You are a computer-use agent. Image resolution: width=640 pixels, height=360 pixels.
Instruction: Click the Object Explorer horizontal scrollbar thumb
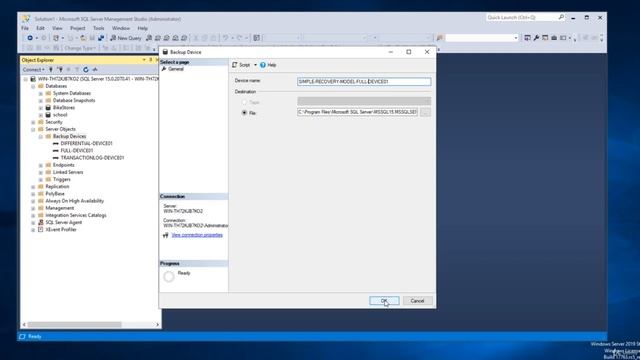click(74, 325)
